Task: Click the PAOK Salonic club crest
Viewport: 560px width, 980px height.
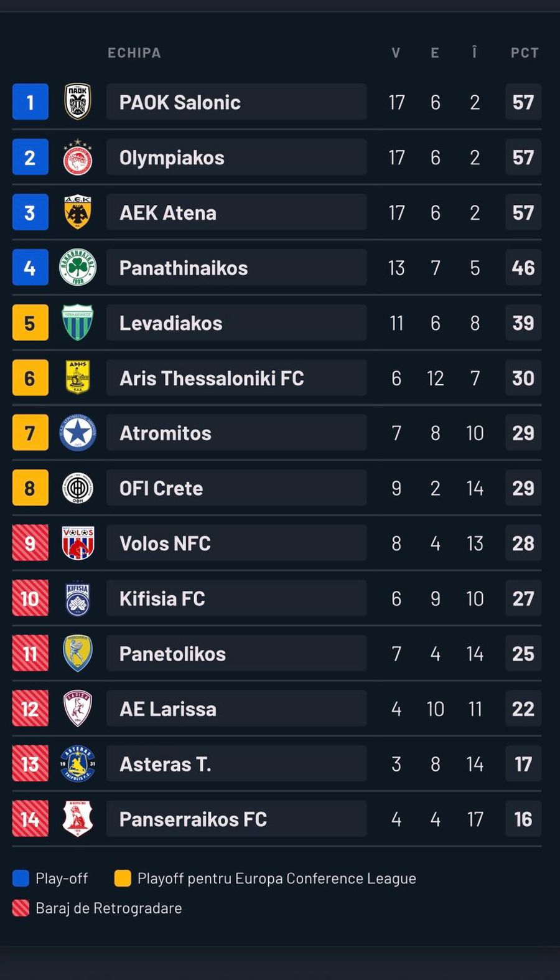Action: point(78,102)
